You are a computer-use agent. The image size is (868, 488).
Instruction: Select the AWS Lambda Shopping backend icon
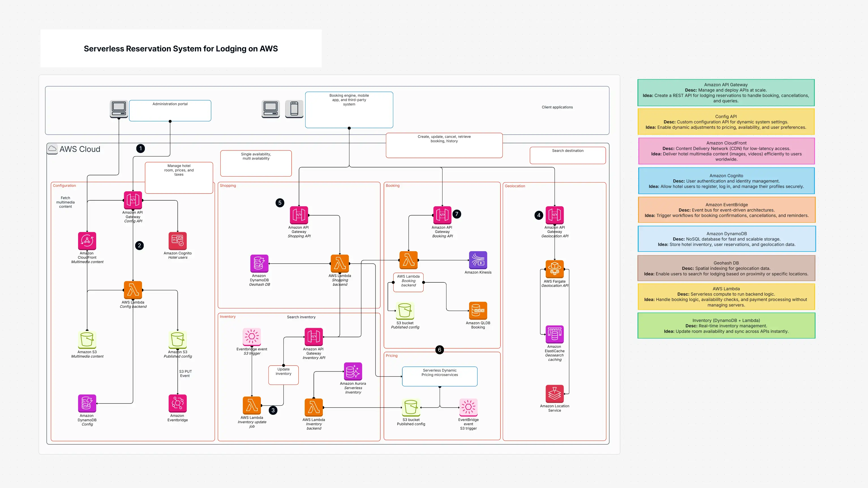click(x=340, y=264)
